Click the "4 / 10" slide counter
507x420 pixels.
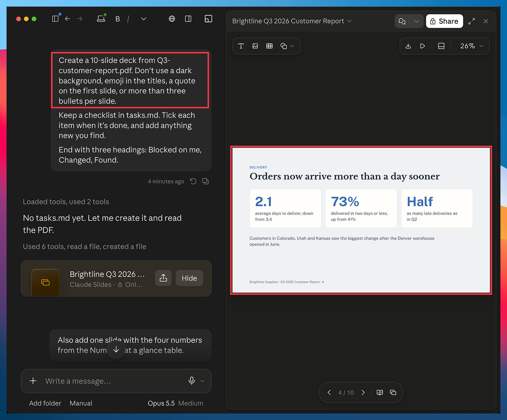(x=346, y=392)
